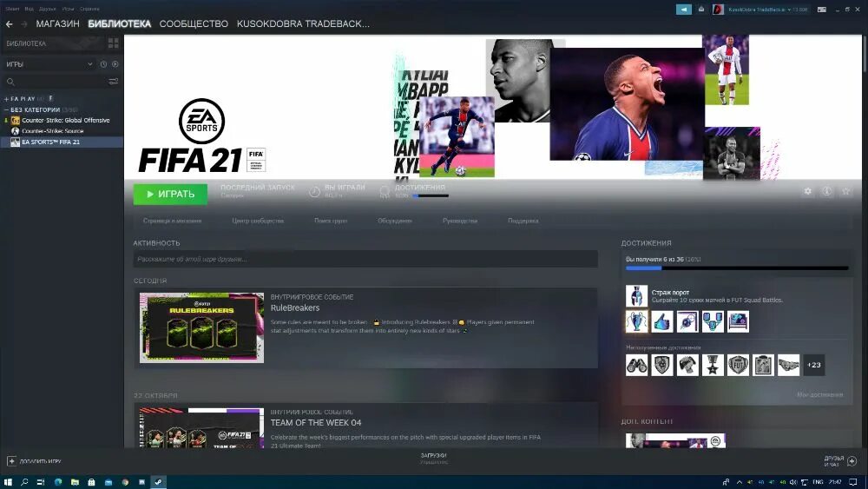Go to the Сообщество tab

click(194, 23)
